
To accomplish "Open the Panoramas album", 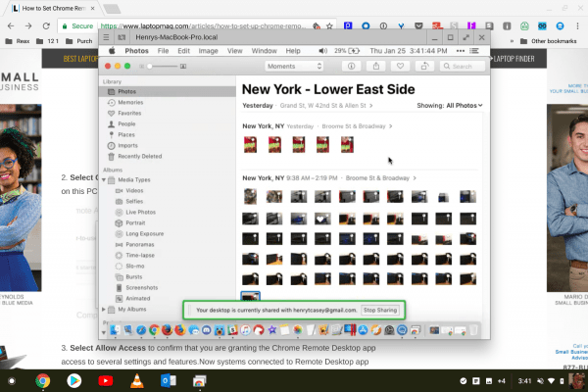I will (x=140, y=245).
